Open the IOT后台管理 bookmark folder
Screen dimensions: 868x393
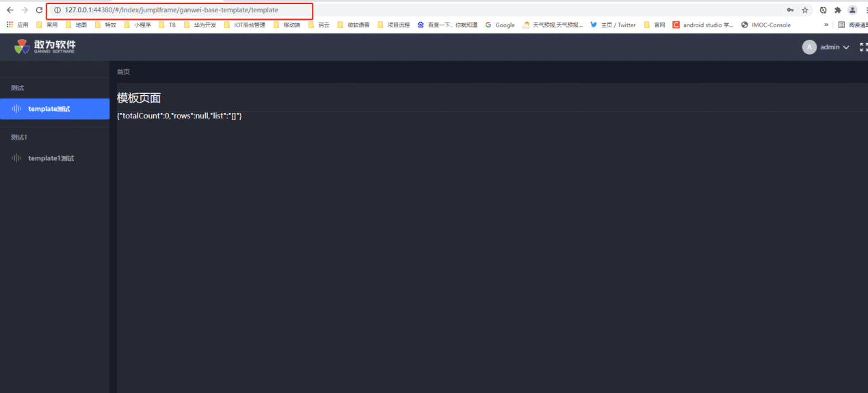click(x=245, y=25)
